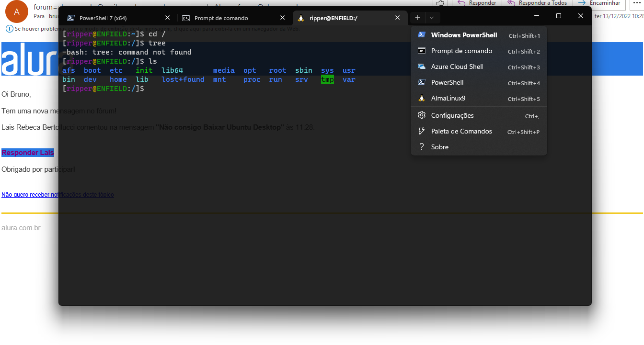Image resolution: width=644 pixels, height=345 pixels.
Task: Click the Prompt de comando tab's cmd icon
Action: point(186,18)
